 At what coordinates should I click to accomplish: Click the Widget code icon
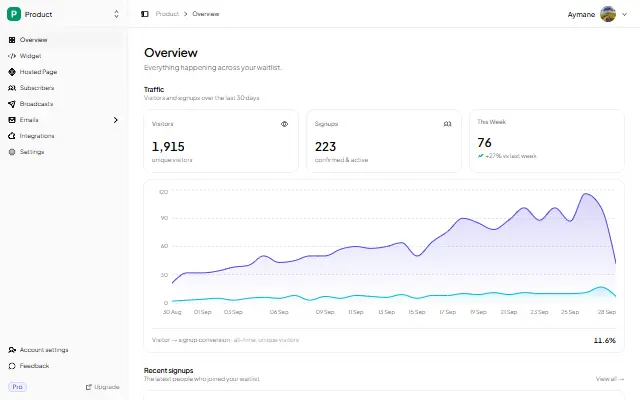pos(12,56)
